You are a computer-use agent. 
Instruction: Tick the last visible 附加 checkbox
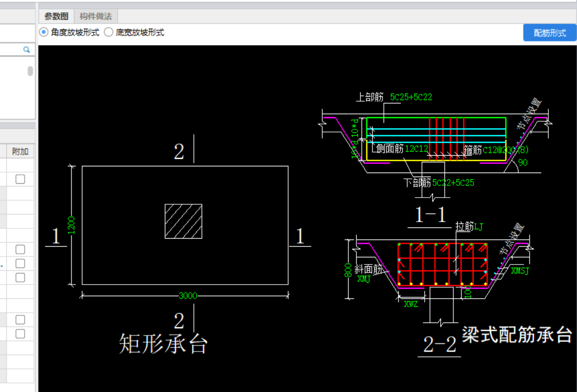20,334
